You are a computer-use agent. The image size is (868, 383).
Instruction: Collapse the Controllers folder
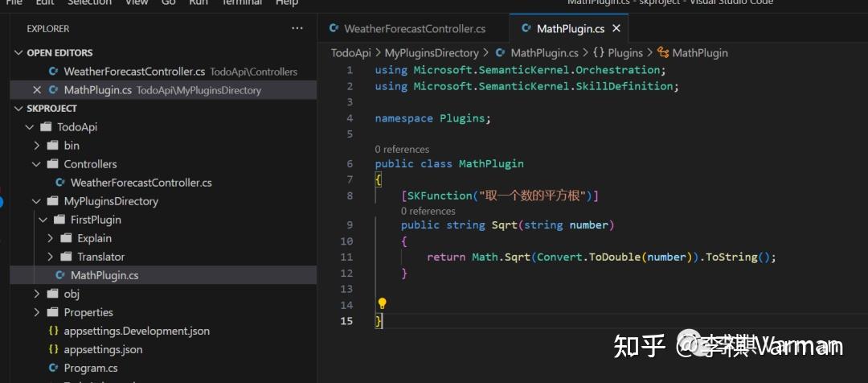[x=36, y=164]
